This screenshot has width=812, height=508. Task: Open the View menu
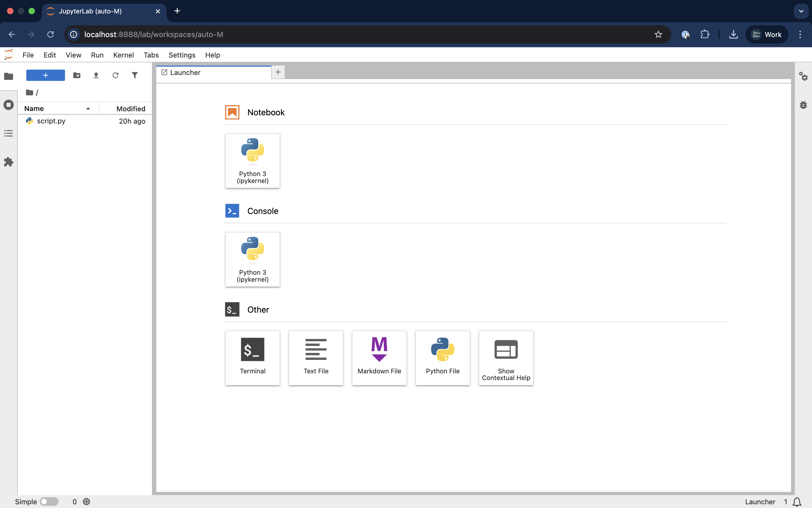[74, 55]
